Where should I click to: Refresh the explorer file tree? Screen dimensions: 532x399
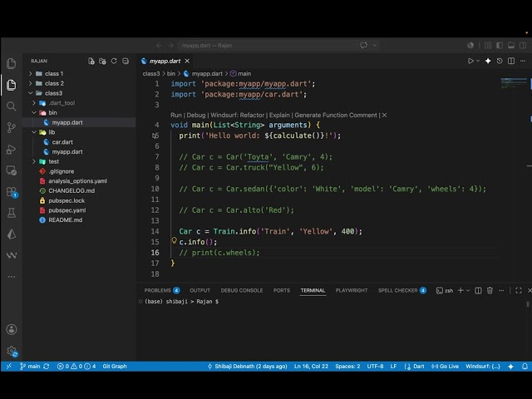(114, 61)
